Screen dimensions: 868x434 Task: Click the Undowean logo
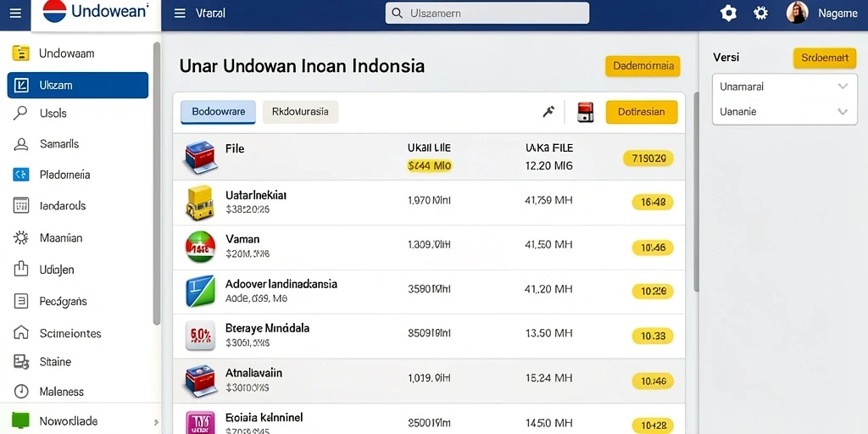pyautogui.click(x=96, y=12)
